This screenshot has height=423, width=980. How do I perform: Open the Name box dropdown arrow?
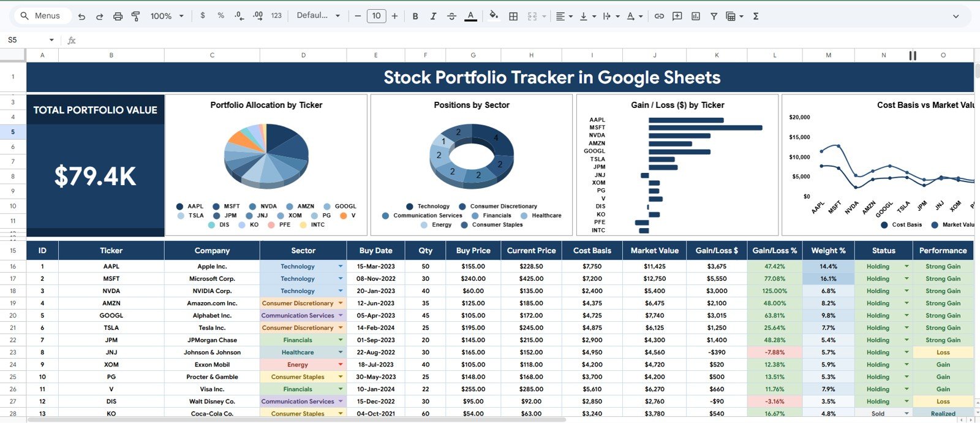(51, 40)
